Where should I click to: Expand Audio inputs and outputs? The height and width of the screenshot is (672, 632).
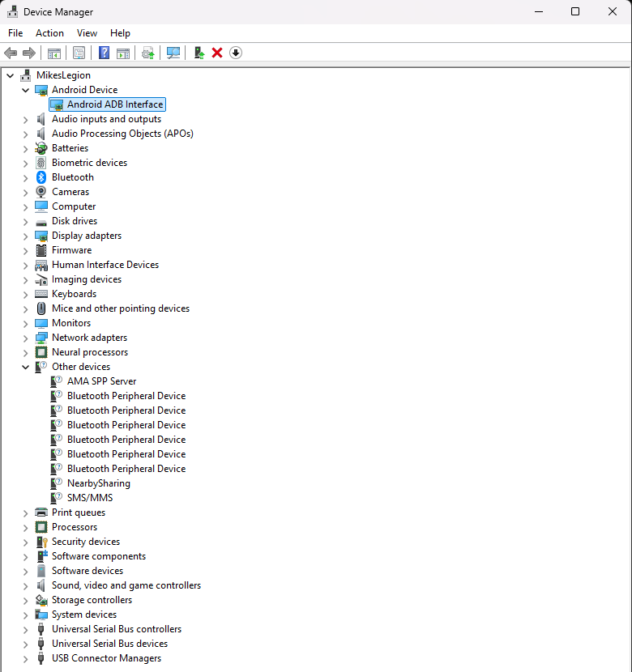[26, 120]
